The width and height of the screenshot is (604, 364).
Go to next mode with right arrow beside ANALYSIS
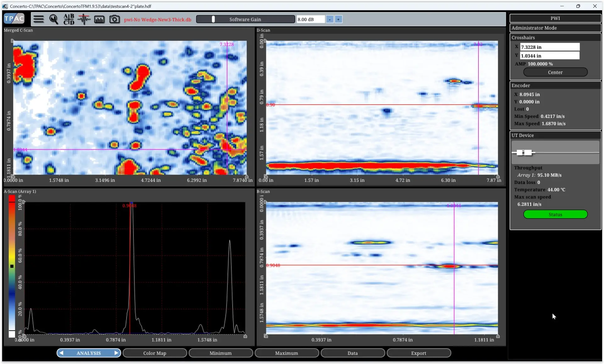tap(116, 353)
